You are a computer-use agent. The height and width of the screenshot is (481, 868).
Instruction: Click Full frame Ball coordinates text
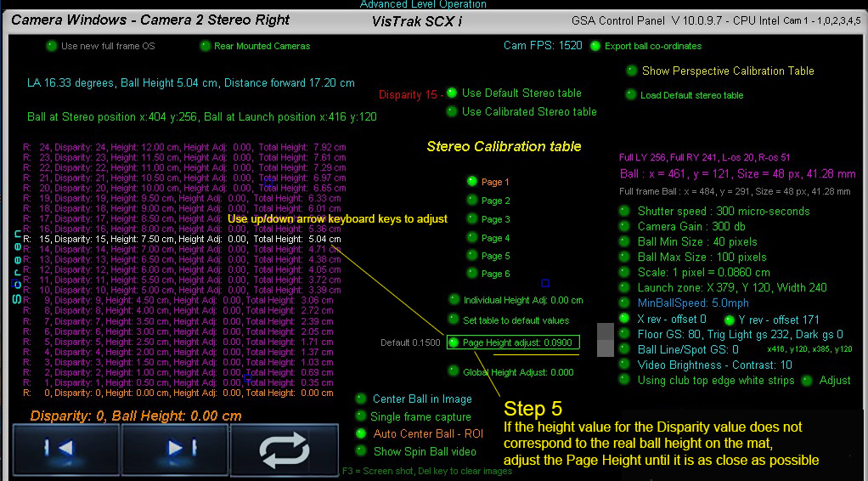[x=736, y=192]
